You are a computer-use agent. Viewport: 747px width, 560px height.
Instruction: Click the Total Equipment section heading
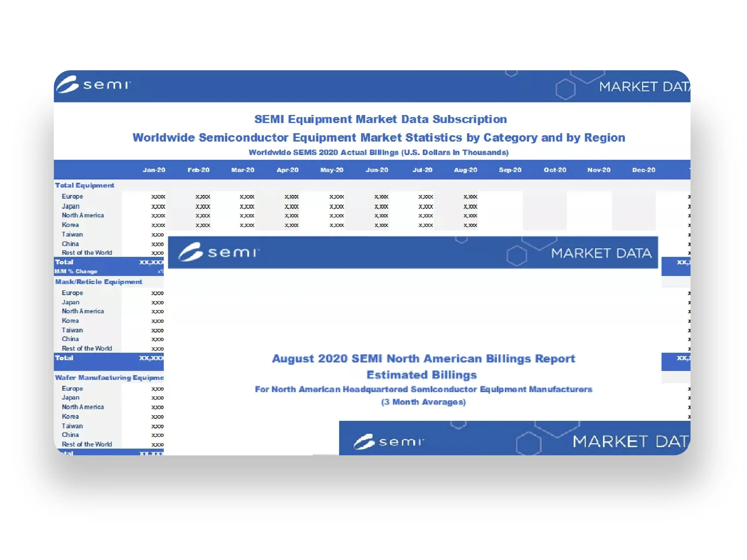(85, 185)
